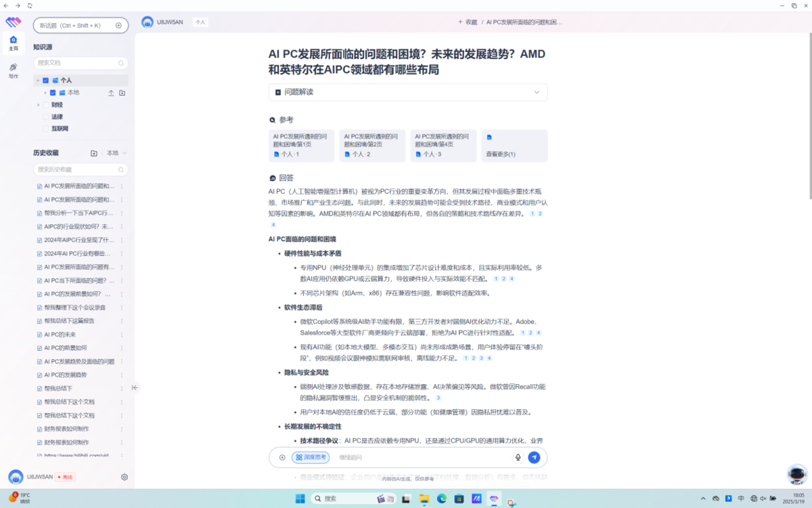Click the 收藏 favorite button in top bar
Screen dimensions: 812x508
pos(468,22)
